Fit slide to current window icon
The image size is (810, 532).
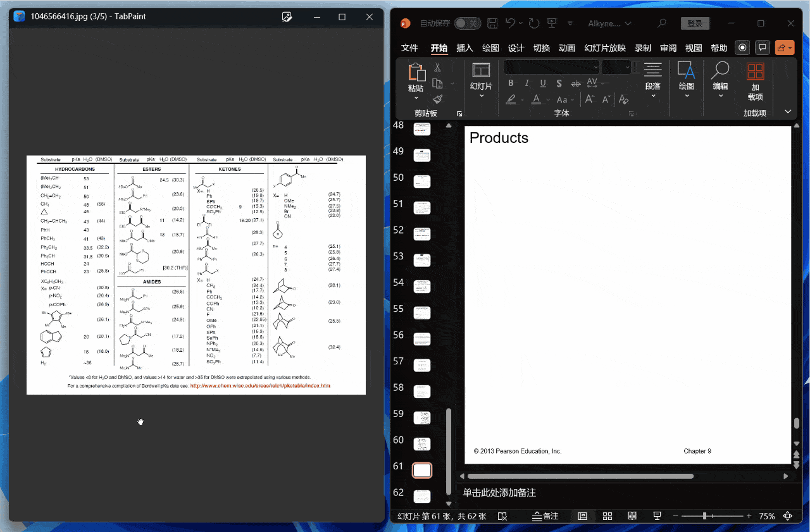point(788,516)
